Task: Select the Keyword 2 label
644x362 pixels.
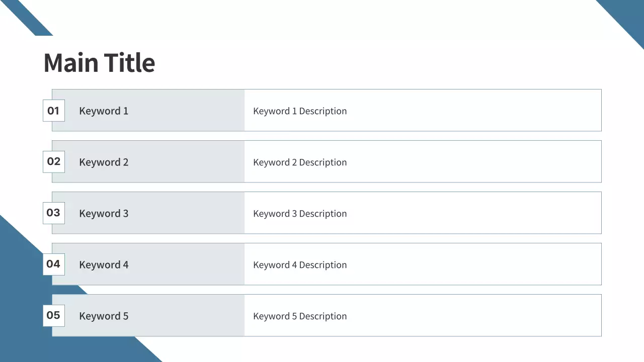Action: point(104,162)
